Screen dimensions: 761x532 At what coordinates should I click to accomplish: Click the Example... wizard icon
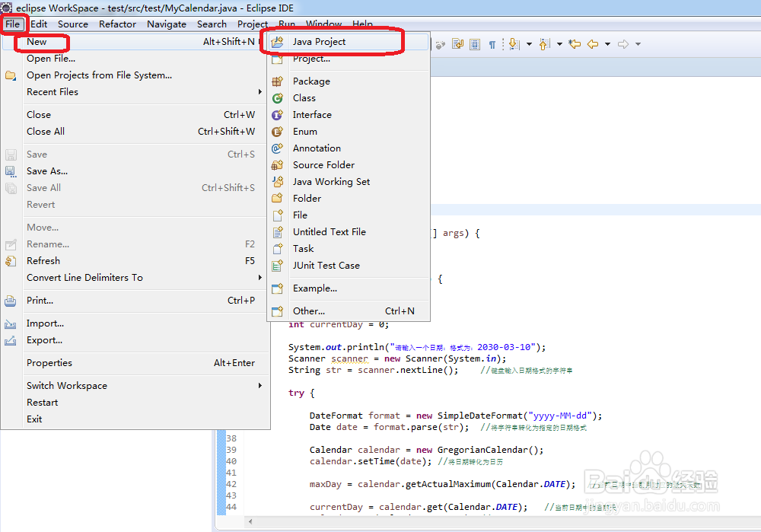277,288
